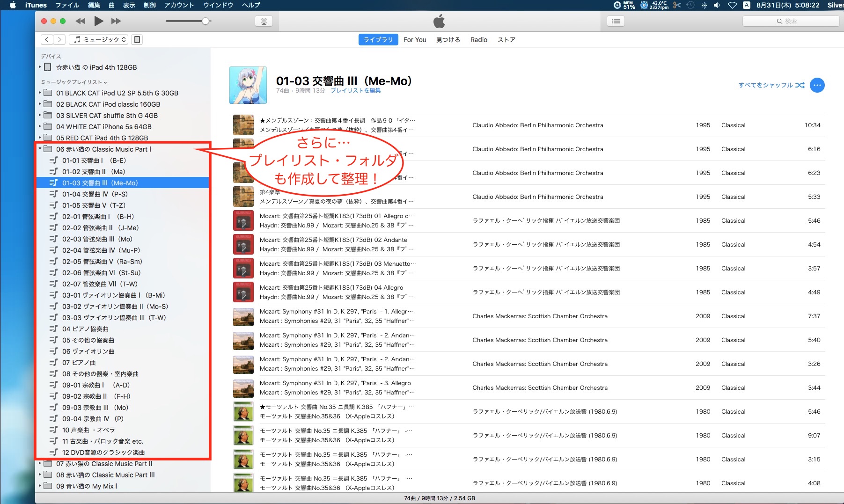
Task: Collapse the ミュージックプレイリスト section header
Action: pyautogui.click(x=74, y=82)
